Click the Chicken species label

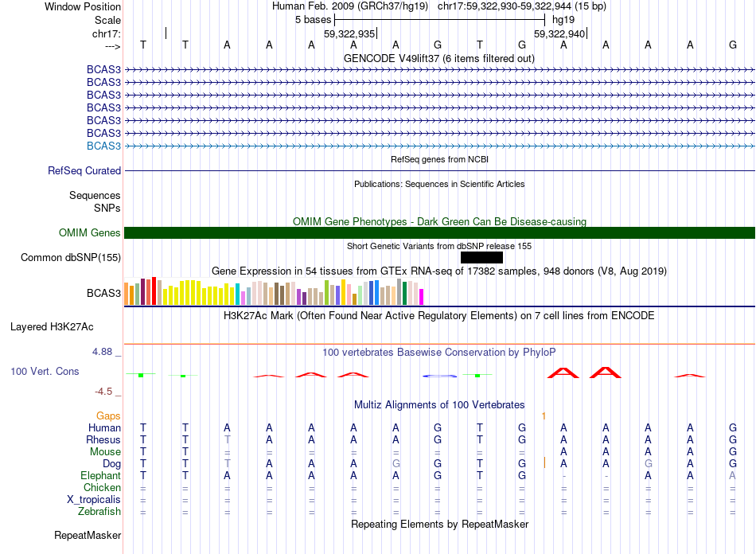[x=102, y=487]
